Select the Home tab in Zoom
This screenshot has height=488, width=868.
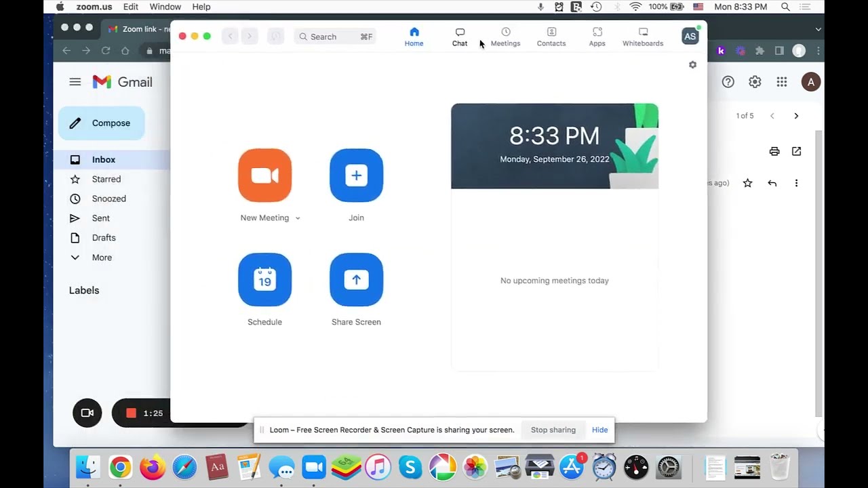click(414, 37)
